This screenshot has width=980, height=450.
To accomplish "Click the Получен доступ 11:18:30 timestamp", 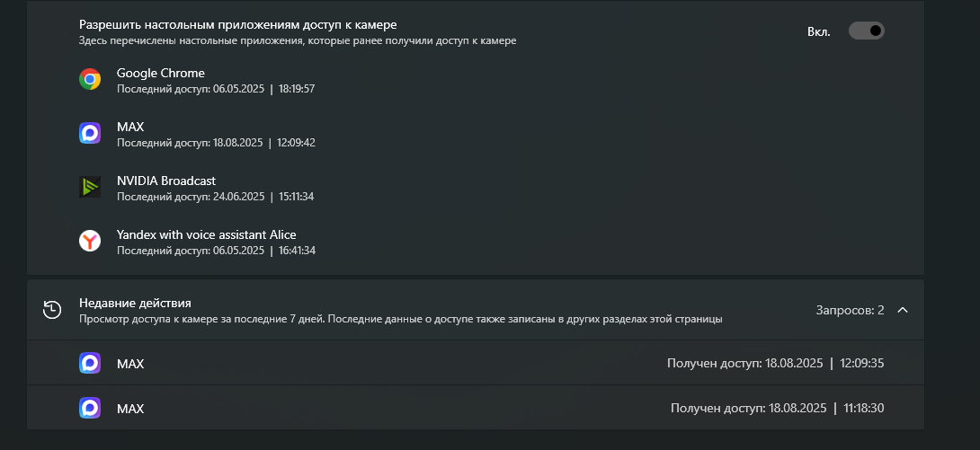I will point(777,408).
